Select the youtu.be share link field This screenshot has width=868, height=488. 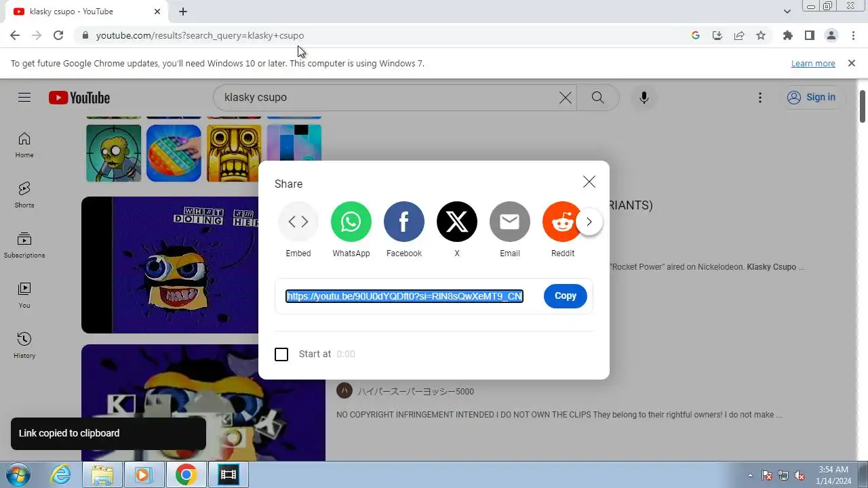point(404,296)
